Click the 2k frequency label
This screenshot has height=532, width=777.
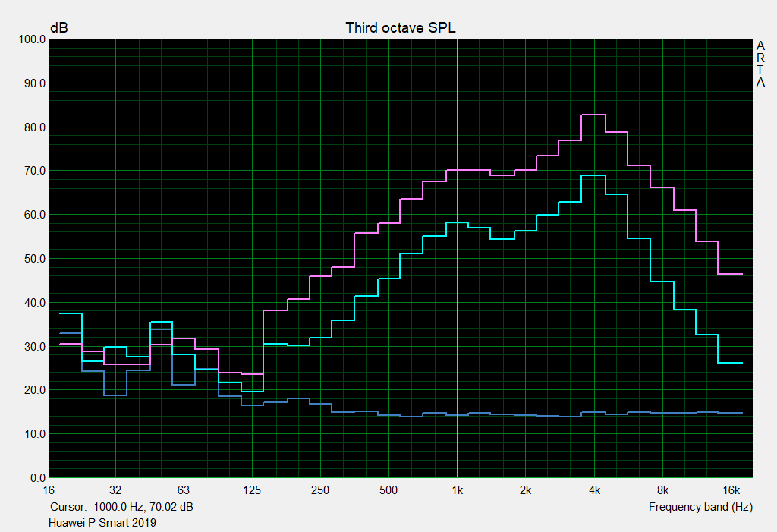click(x=525, y=490)
